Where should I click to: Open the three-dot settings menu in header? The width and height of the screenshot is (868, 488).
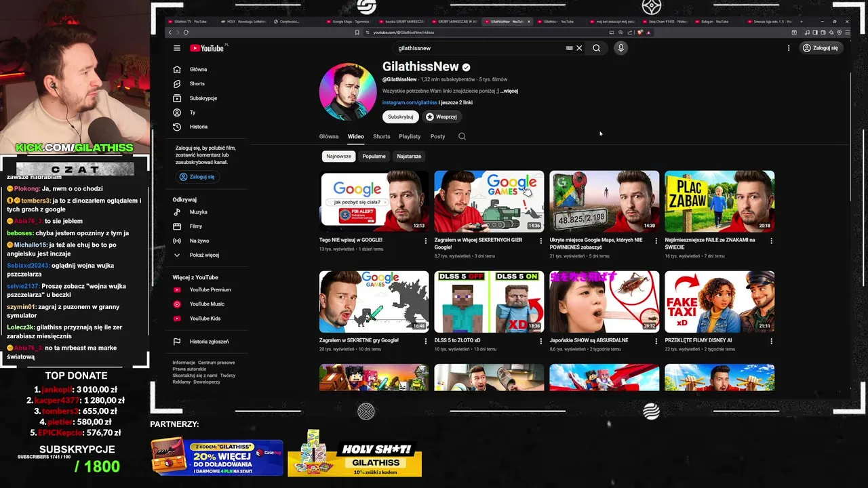point(788,48)
